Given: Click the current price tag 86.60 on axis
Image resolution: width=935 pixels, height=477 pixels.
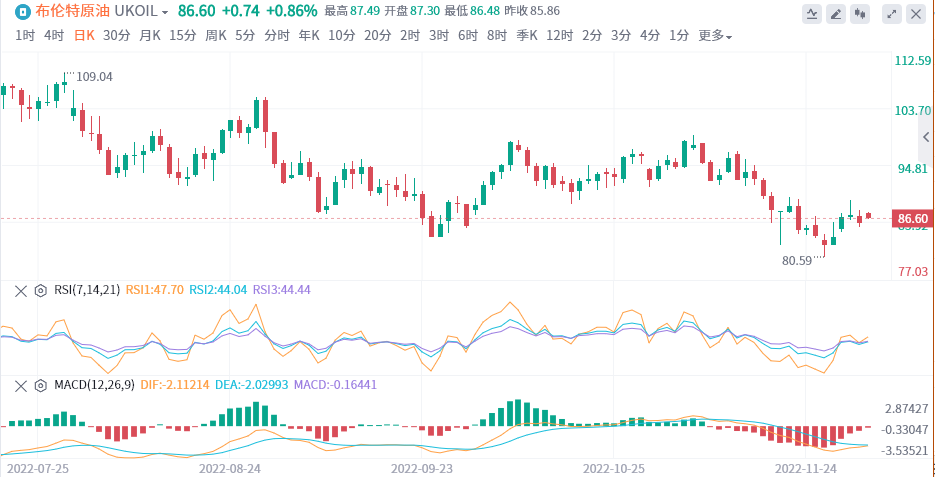Looking at the screenshot, I should click(912, 219).
